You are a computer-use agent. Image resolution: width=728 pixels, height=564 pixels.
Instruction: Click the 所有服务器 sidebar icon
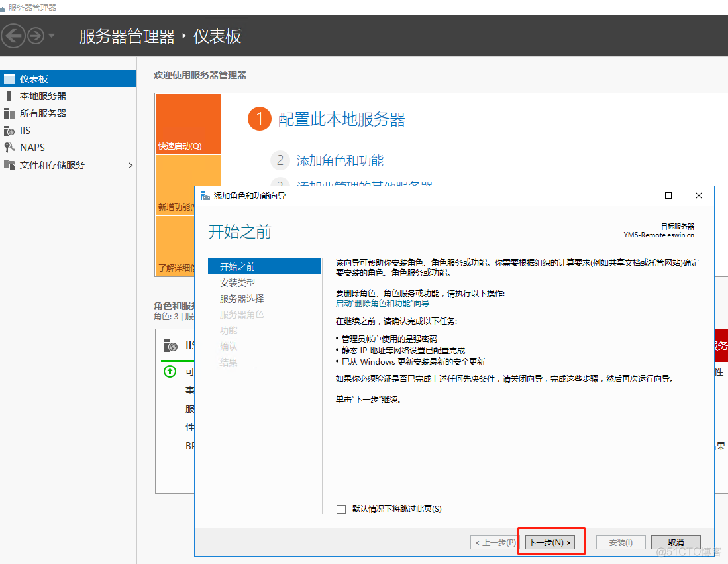click(x=9, y=113)
